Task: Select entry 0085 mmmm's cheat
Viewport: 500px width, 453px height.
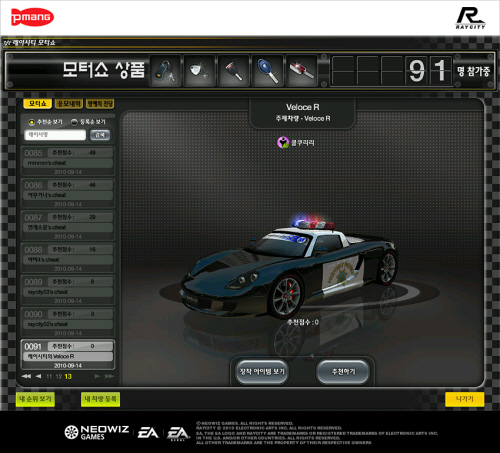Action: 68,161
